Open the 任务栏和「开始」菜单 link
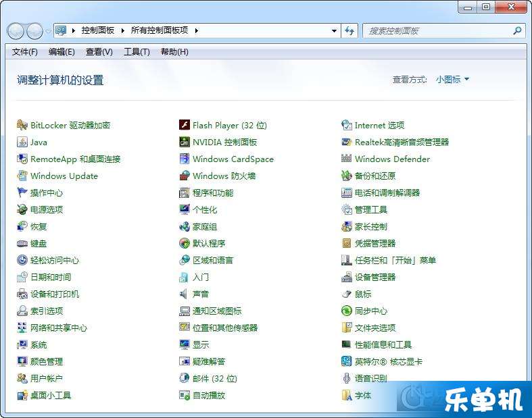This screenshot has width=532, height=418. click(x=395, y=261)
